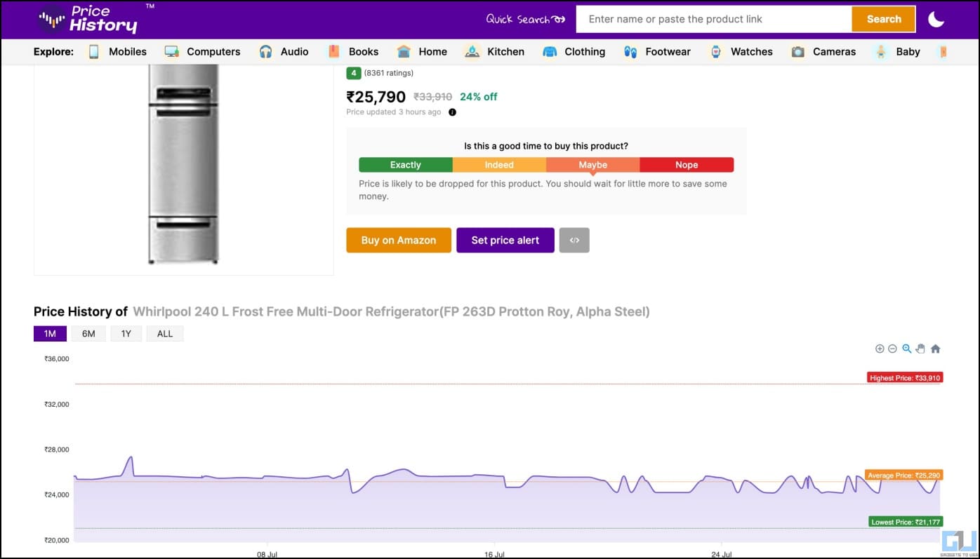980x559 pixels.
Task: Click the Audio headphones icon
Action: (265, 52)
